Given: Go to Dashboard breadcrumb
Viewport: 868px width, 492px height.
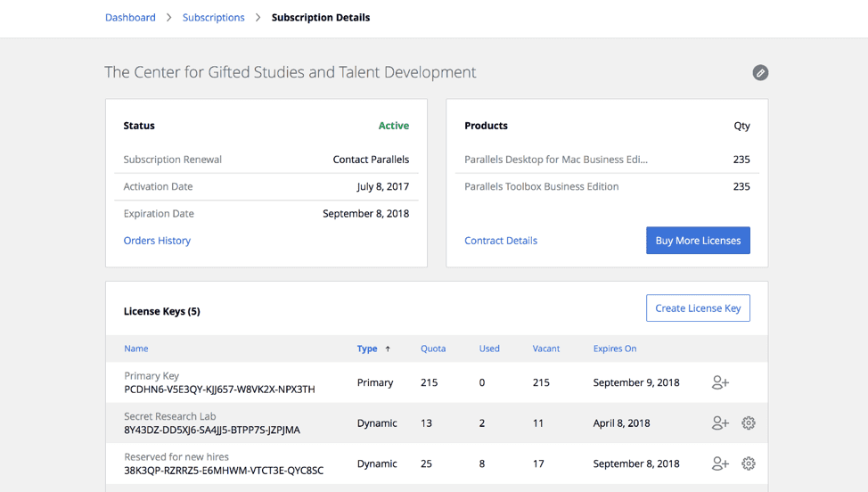Looking at the screenshot, I should [x=131, y=17].
